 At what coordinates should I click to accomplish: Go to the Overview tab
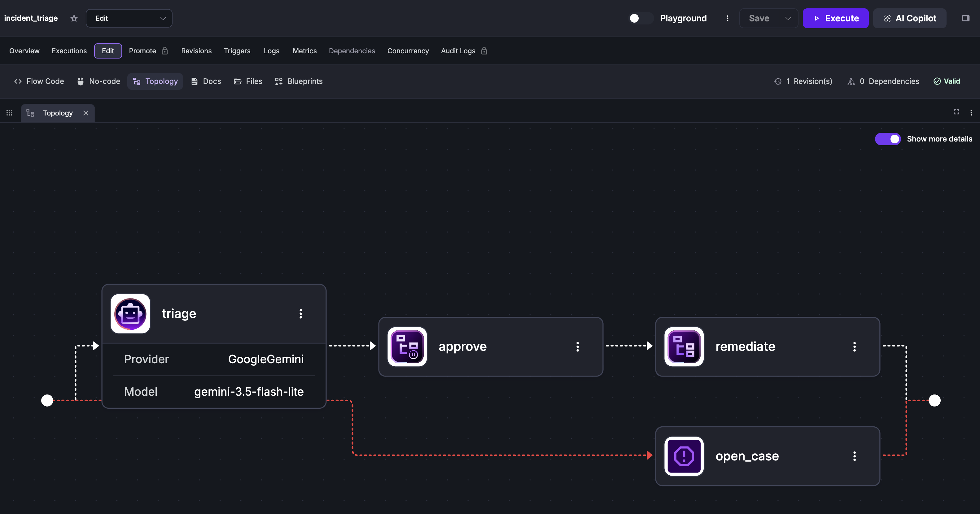click(x=24, y=50)
